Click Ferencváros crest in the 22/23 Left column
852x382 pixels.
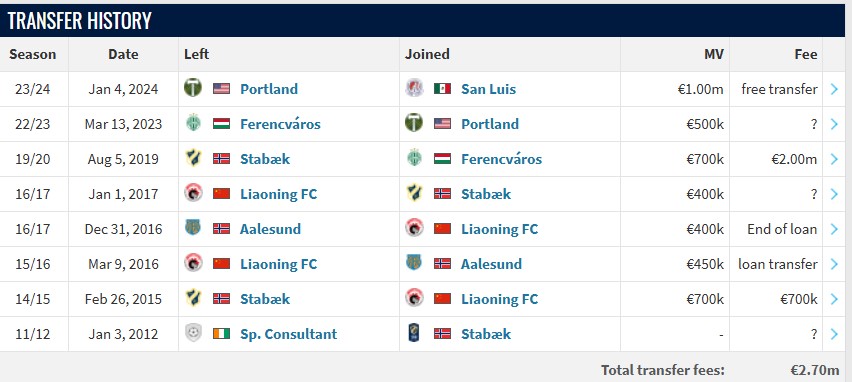(x=192, y=123)
